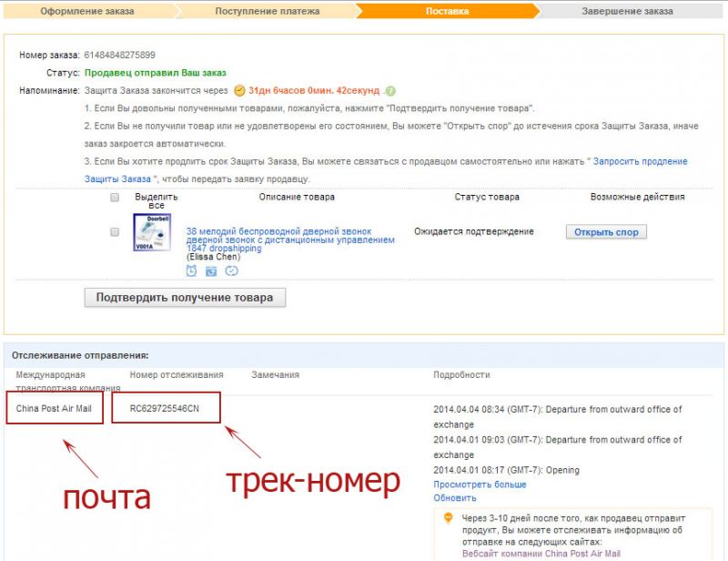
Task: Click the middle blue icon under product
Action: (x=211, y=270)
